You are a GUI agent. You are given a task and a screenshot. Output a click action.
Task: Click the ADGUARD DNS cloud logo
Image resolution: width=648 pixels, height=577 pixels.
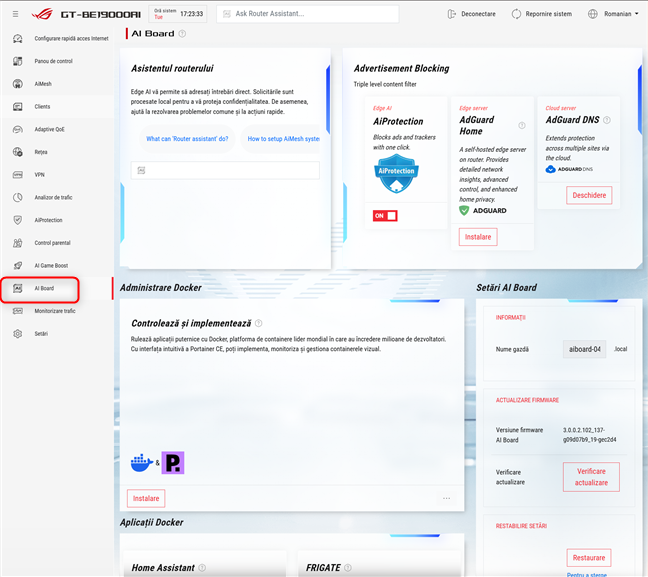point(569,169)
